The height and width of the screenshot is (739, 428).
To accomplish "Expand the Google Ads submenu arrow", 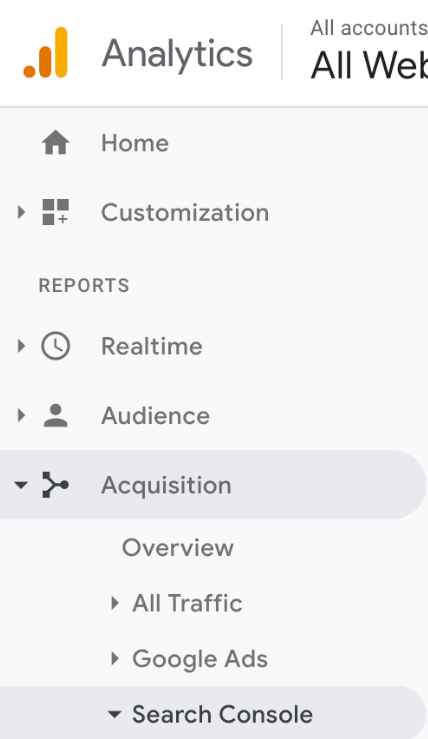I will pyautogui.click(x=115, y=658).
